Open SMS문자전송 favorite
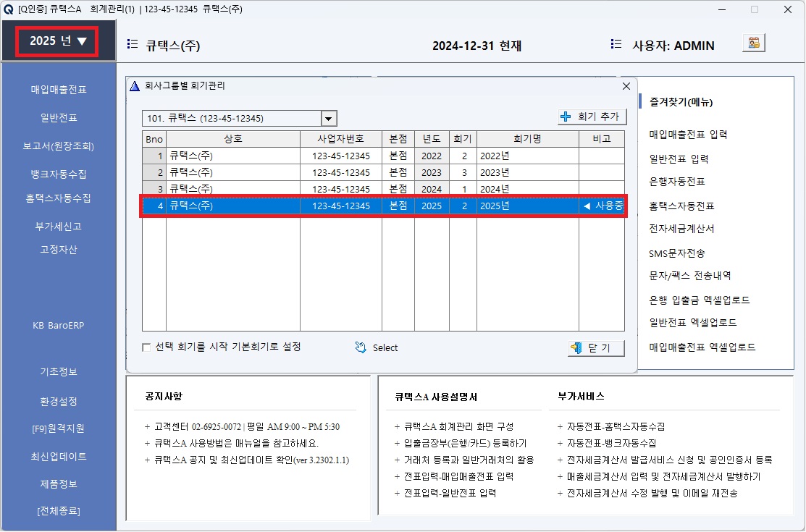The height and width of the screenshot is (532, 806). click(x=677, y=253)
